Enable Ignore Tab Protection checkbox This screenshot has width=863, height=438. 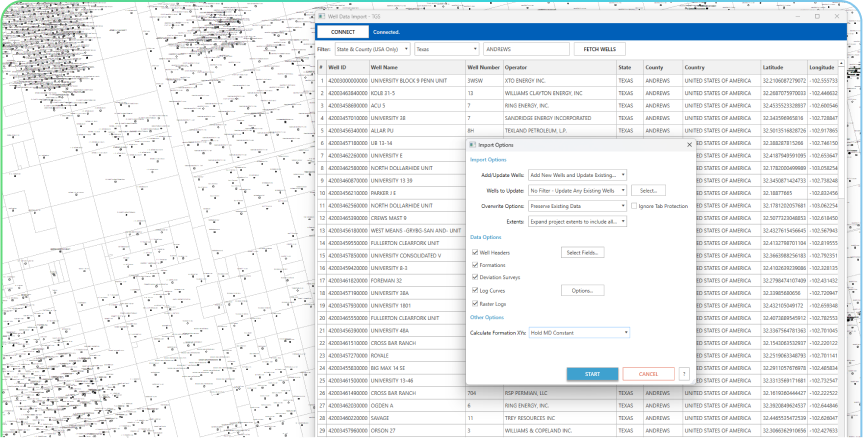click(634, 206)
